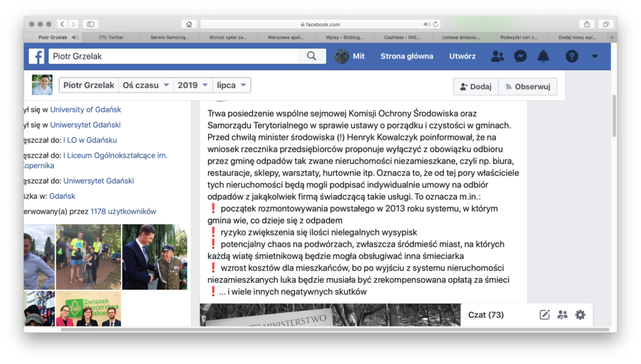Open the Czat (73) chat bar
641x364 pixels.
pyautogui.click(x=486, y=315)
